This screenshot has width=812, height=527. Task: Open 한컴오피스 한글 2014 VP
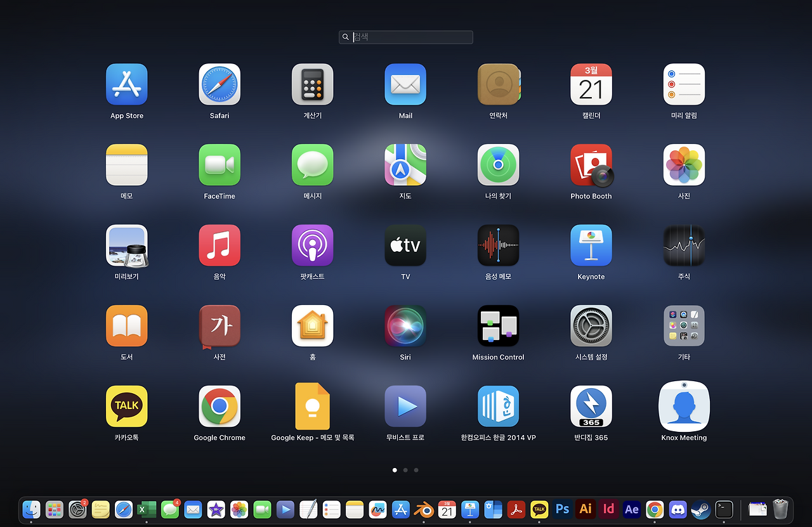pos(499,407)
